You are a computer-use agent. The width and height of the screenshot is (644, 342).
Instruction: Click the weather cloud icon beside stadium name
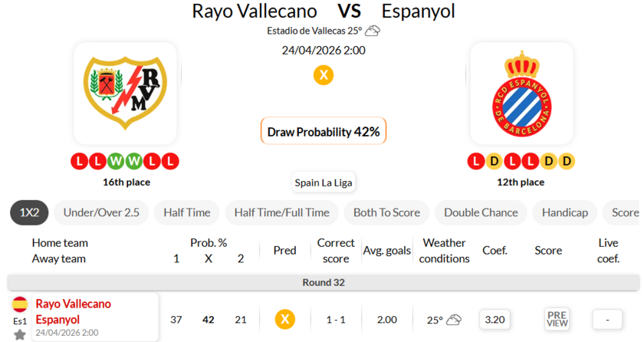pyautogui.click(x=373, y=31)
